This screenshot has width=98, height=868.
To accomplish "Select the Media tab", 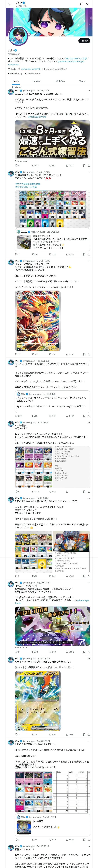I will coord(82,81).
